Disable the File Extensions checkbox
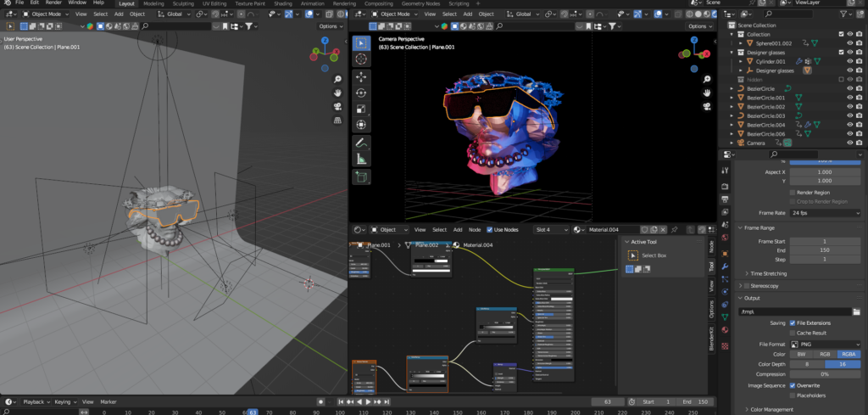 tap(792, 323)
